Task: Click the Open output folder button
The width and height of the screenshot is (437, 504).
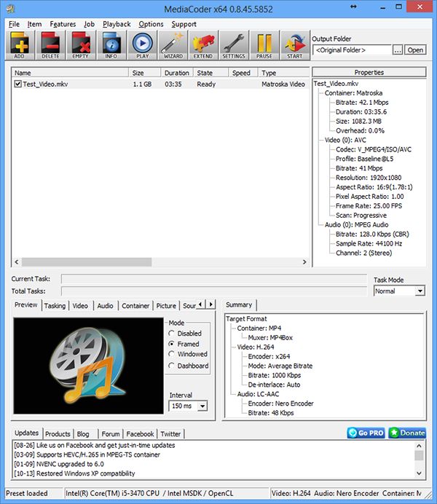Action: coord(415,50)
